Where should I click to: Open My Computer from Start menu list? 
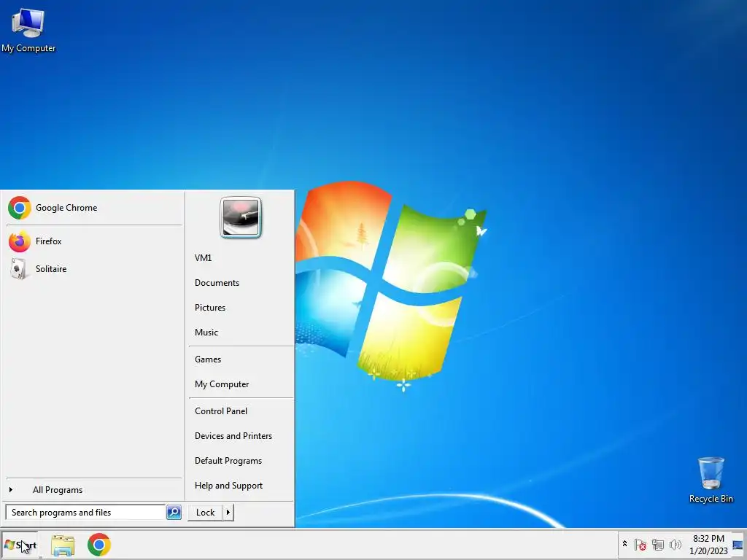point(241,384)
